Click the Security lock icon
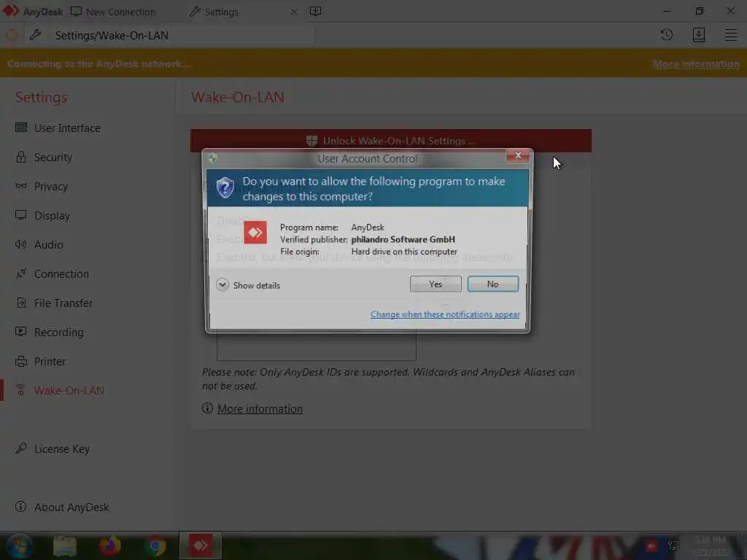747x560 pixels. (21, 157)
